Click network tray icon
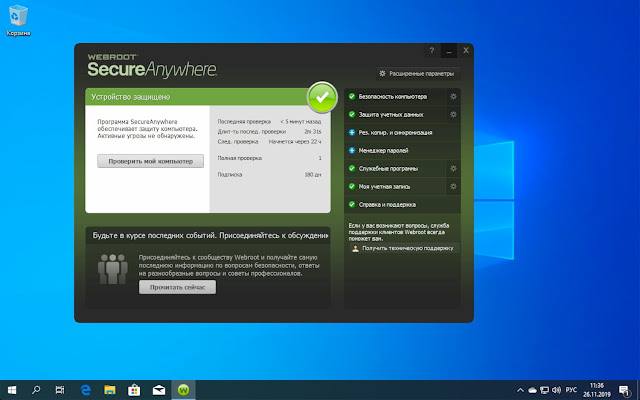This screenshot has height=400, width=640. pos(544,390)
